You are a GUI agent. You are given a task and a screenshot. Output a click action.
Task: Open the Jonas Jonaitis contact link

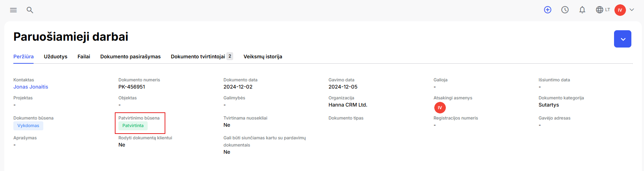(x=31, y=87)
